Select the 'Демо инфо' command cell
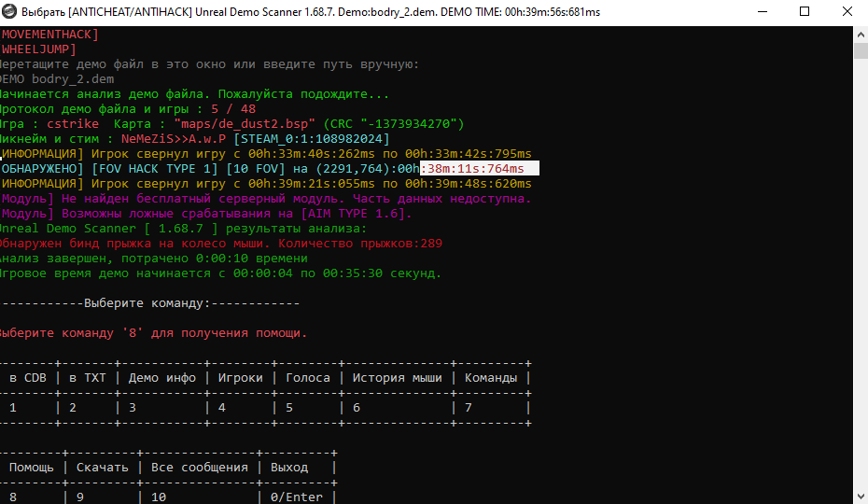The image size is (868, 504). (161, 378)
